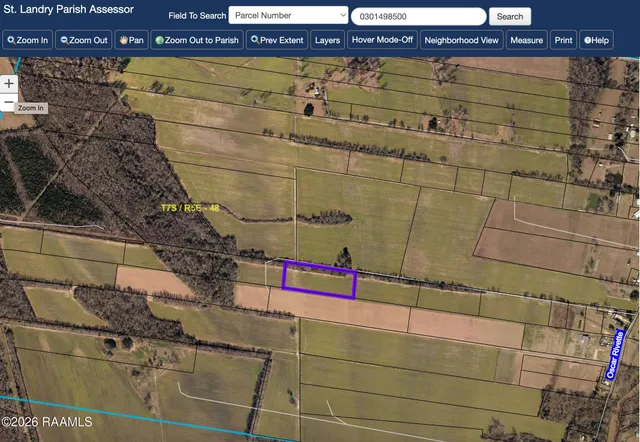Click the St. Landry Parish Assessor title
The image size is (640, 442).
pos(68,9)
